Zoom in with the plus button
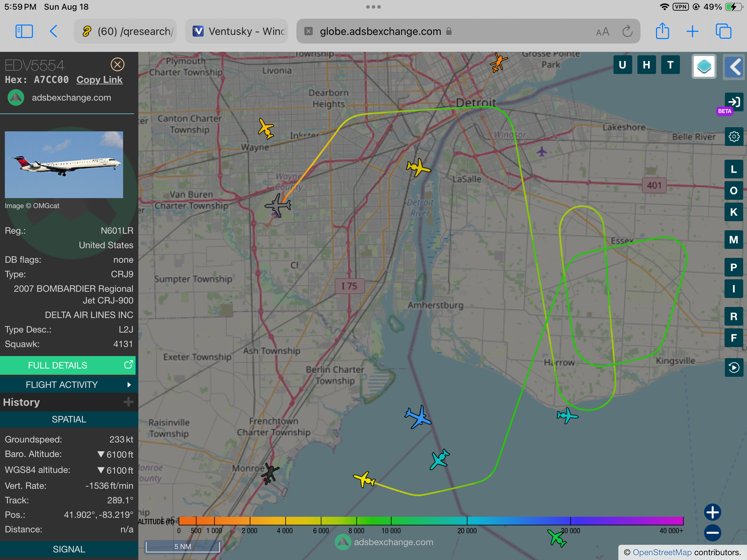 pyautogui.click(x=713, y=512)
